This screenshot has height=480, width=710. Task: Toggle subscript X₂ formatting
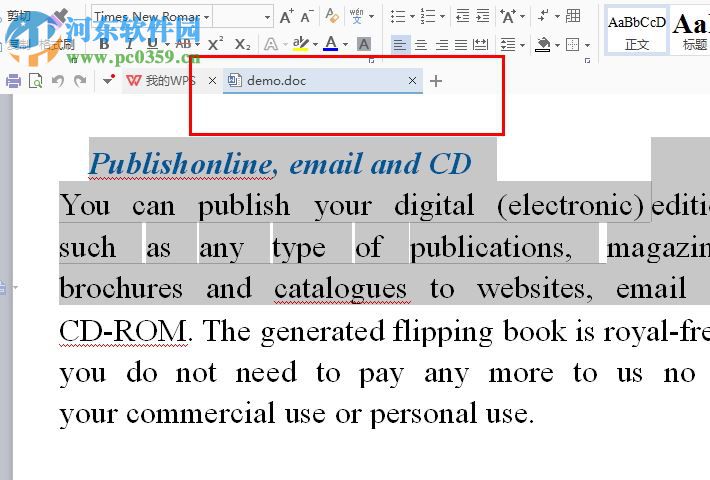(242, 44)
